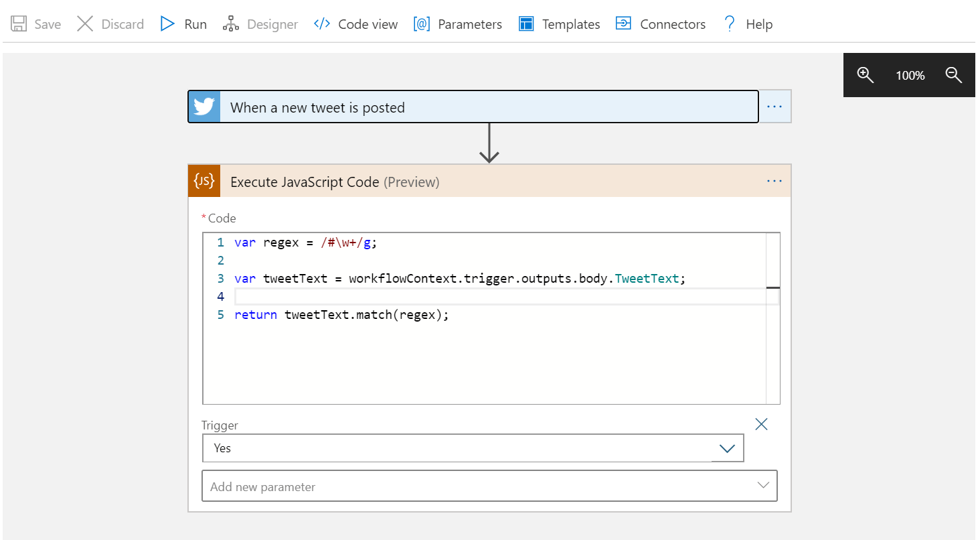The image size is (980, 540).
Task: Run the logic app workflow
Action: tap(183, 24)
